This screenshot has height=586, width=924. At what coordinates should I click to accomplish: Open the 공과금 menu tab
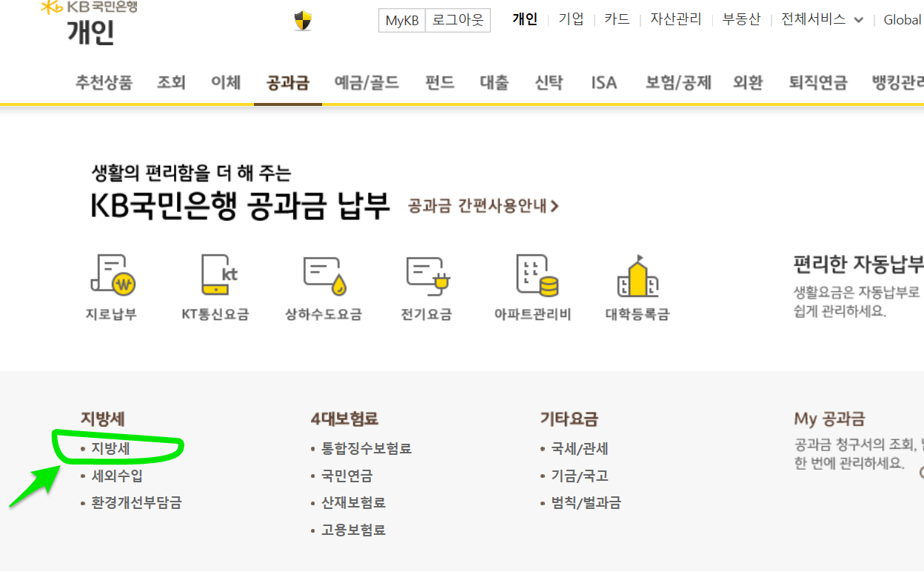(287, 82)
